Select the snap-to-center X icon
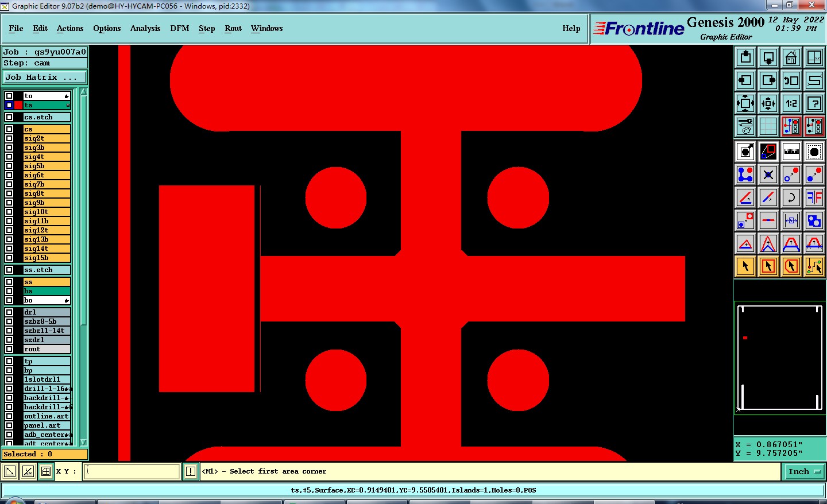827x504 pixels. point(768,175)
